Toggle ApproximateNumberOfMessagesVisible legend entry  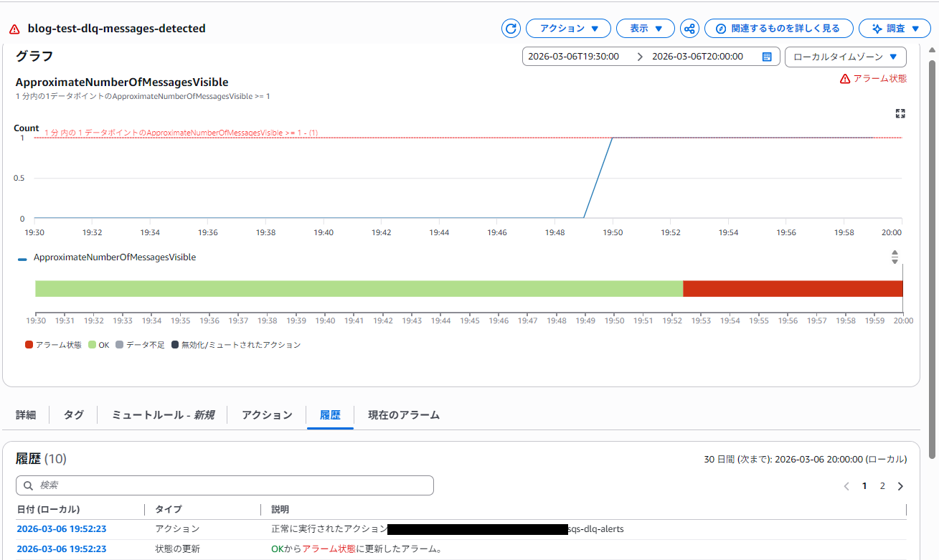click(x=114, y=257)
